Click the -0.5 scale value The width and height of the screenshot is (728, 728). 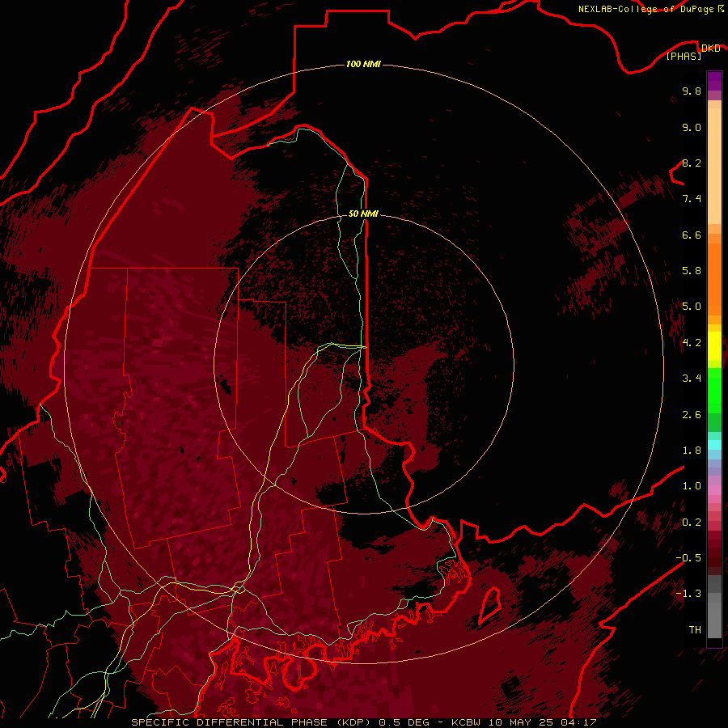(688, 558)
